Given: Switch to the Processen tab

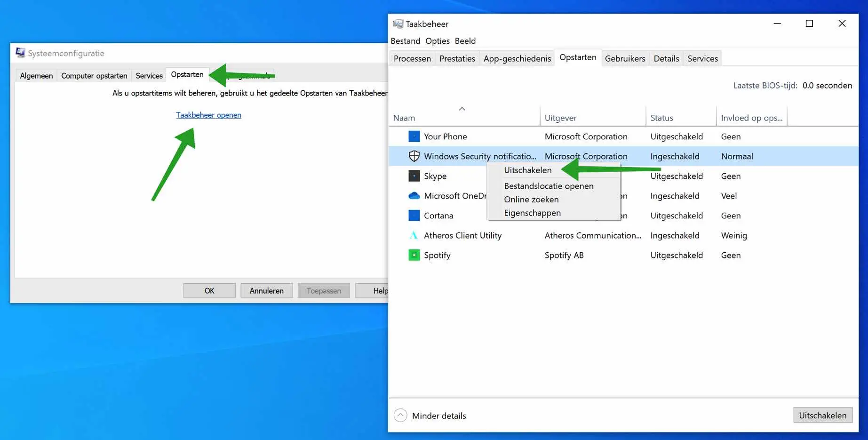Looking at the screenshot, I should click(412, 58).
